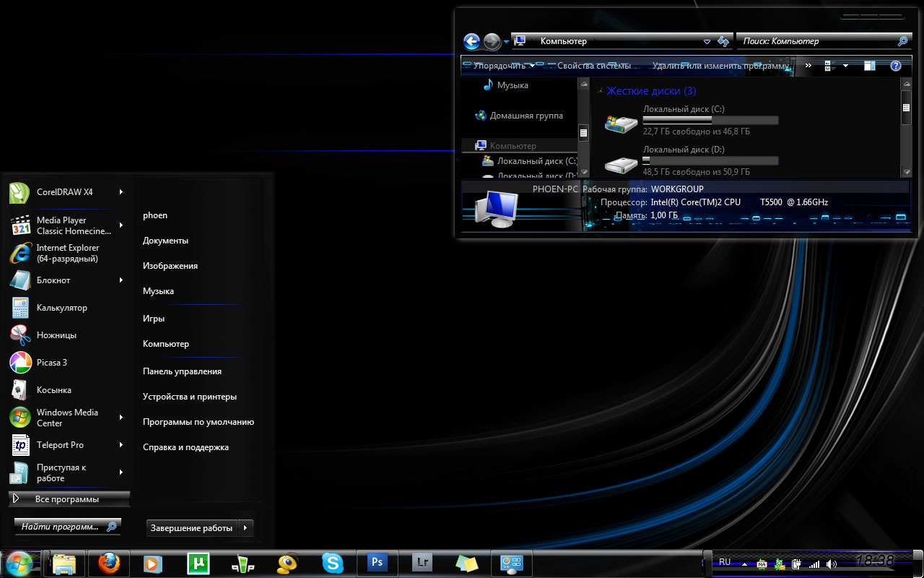The width and height of the screenshot is (924, 578).
Task: Toggle the preview pane icon in the toolbar
Action: tap(870, 66)
